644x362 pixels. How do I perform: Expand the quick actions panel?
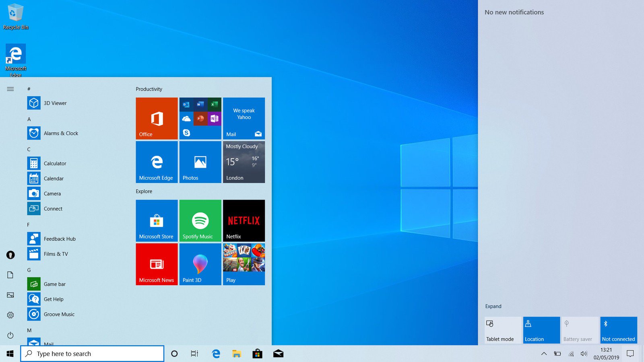pyautogui.click(x=493, y=306)
